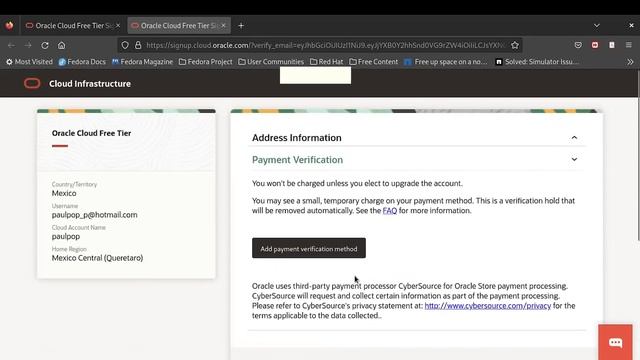This screenshot has height=360, width=640.
Task: Click the tracking protection shield icon
Action: click(x=125, y=45)
